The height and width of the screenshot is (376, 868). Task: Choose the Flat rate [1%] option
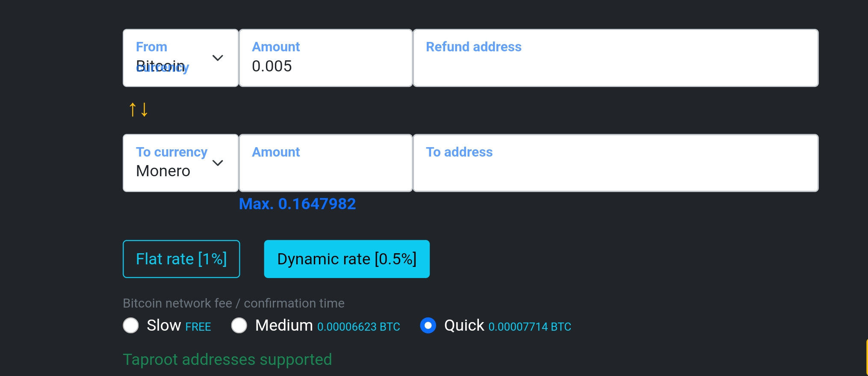[x=181, y=259]
